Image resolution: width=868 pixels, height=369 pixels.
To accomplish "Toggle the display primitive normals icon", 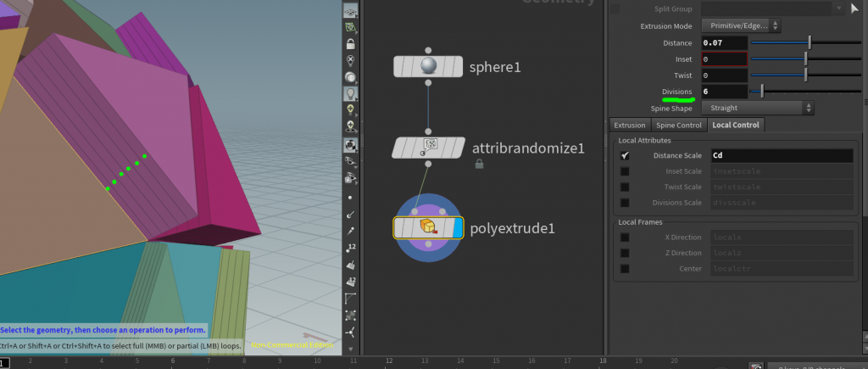I will pos(350,265).
